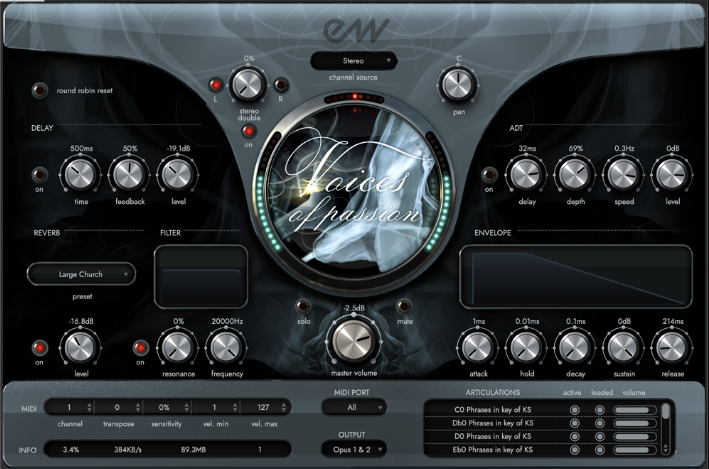Click the round robin reset button
709x469 pixels.
point(40,90)
